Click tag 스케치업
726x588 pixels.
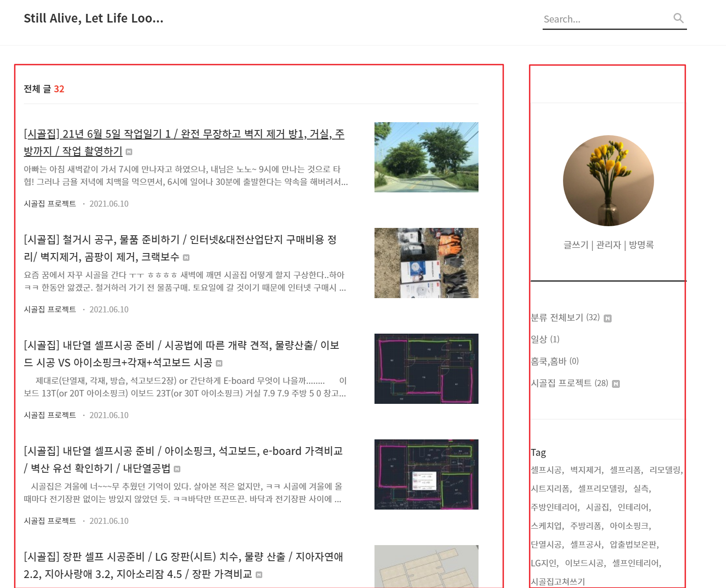tap(546, 526)
